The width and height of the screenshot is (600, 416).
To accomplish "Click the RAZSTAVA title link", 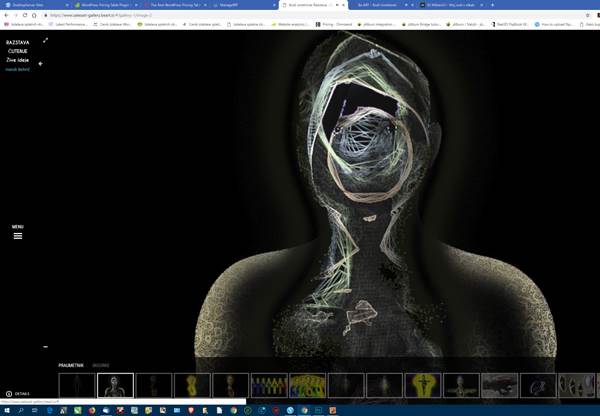I will coord(17,41).
